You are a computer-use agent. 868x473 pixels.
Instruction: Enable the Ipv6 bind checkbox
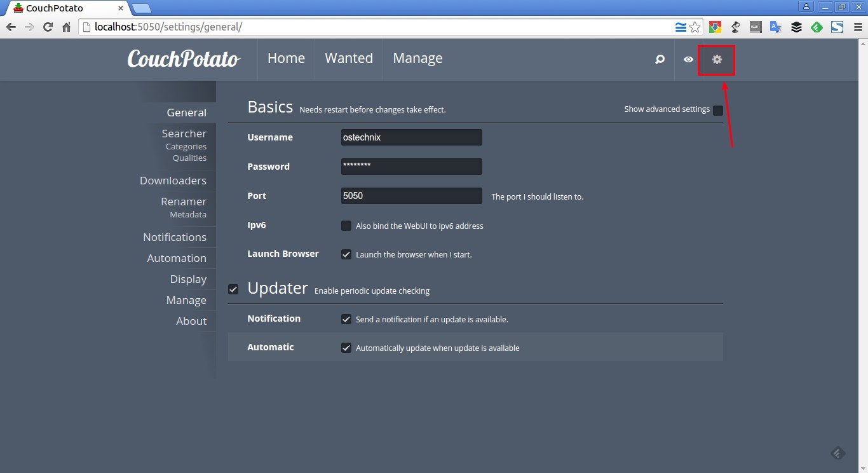click(346, 226)
